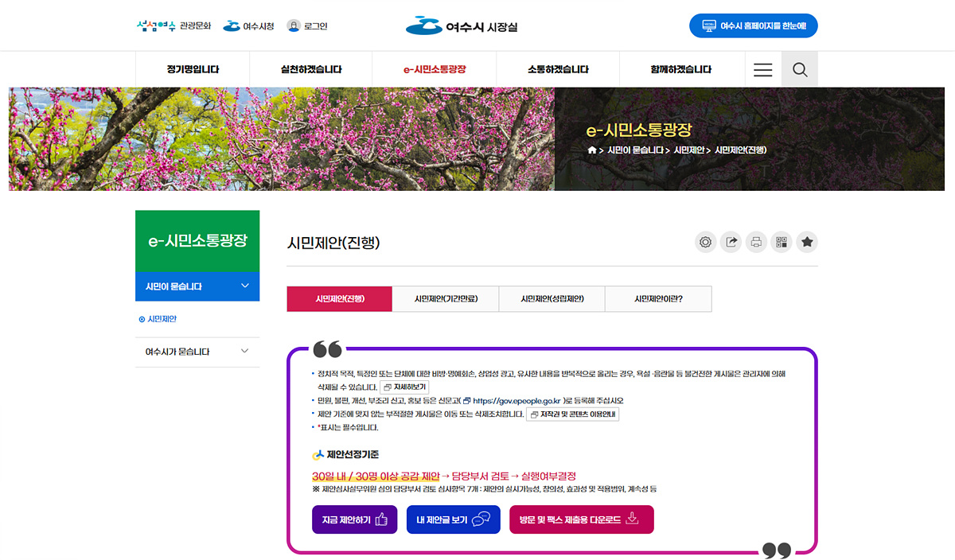This screenshot has width=955, height=560.
Task: Click 여수시 홈페이지를 한눈에 button
Action: [x=753, y=26]
